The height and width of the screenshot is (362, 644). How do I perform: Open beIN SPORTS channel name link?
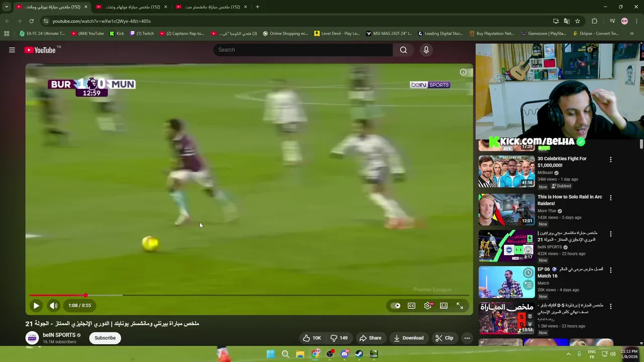coord(59,335)
